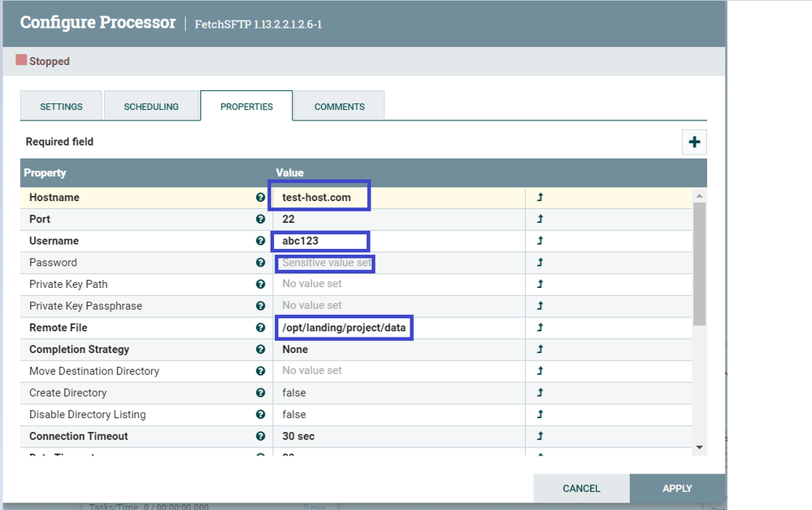Switch to the Settings tab
812x510 pixels.
point(62,107)
